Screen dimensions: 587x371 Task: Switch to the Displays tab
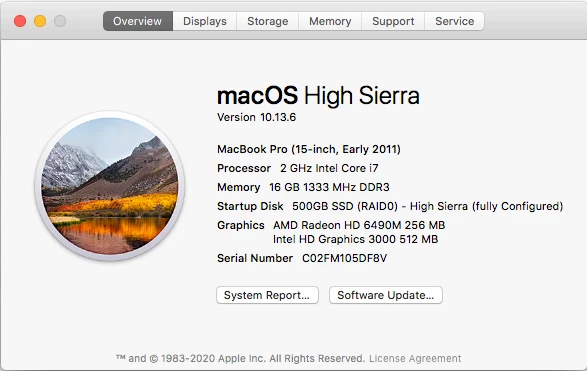pos(205,21)
